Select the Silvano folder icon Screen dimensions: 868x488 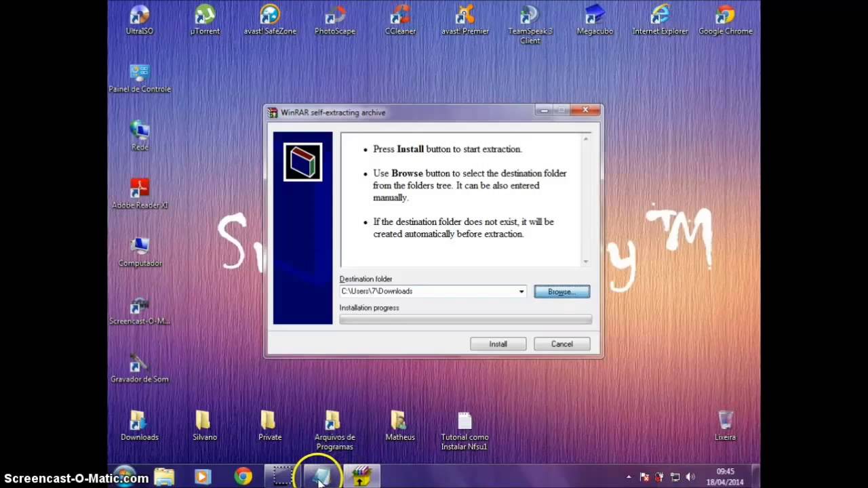pos(205,426)
